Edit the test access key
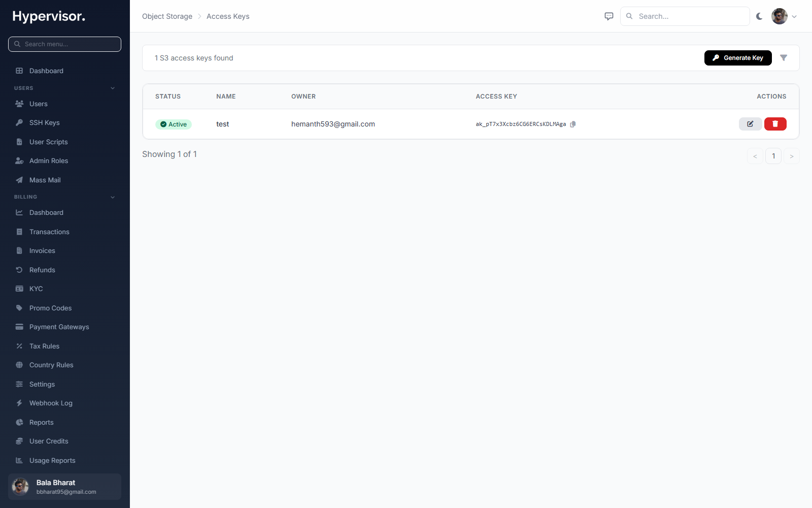Screen dimensions: 812x508 click(x=750, y=124)
